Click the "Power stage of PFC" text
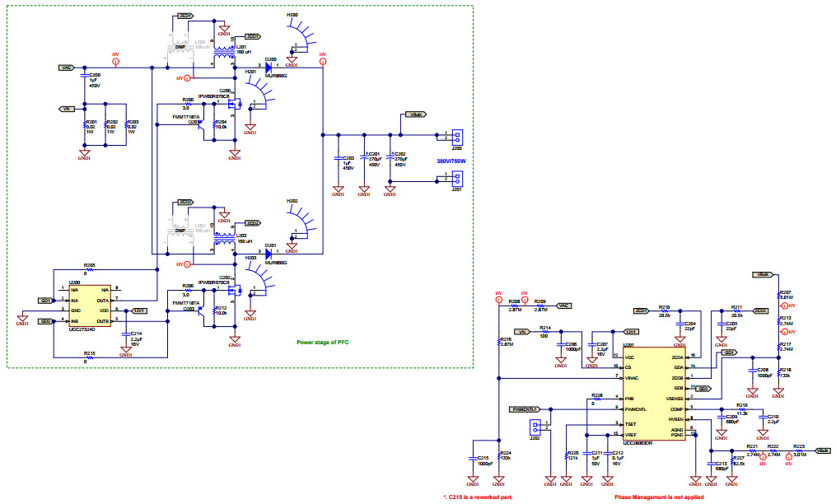The image size is (836, 504). [x=325, y=341]
